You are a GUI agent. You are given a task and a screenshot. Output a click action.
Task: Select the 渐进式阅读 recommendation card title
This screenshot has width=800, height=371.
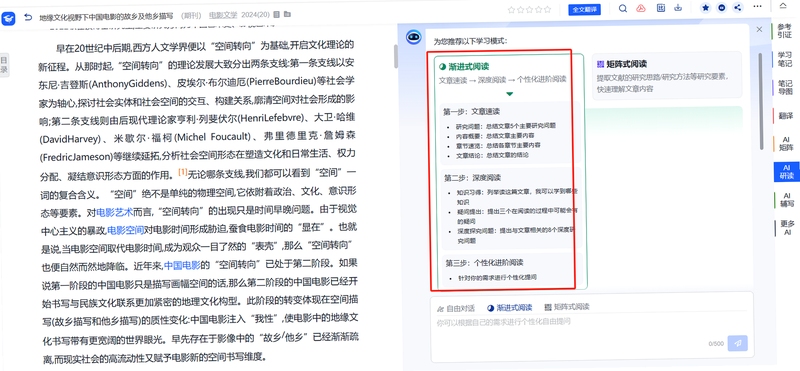coord(469,66)
